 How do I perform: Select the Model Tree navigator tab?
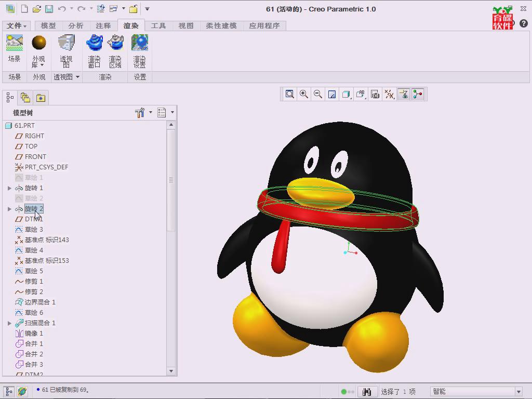coord(10,98)
